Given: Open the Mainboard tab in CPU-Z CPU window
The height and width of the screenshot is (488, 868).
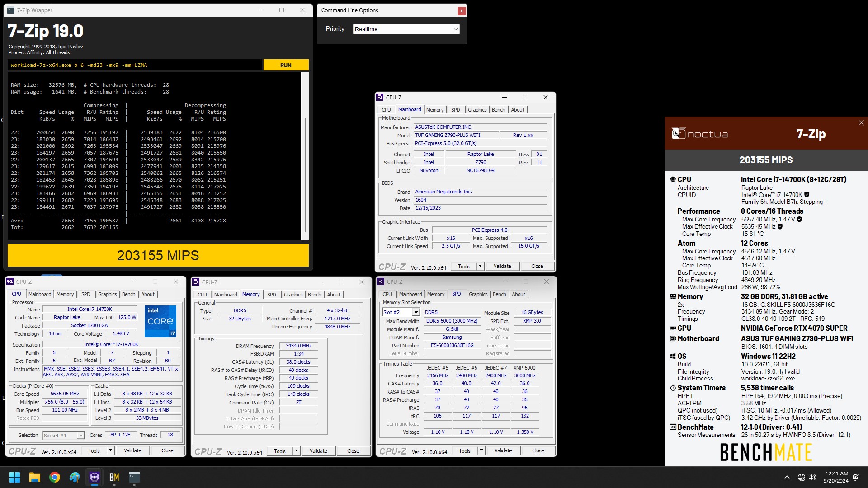Looking at the screenshot, I should pos(40,294).
